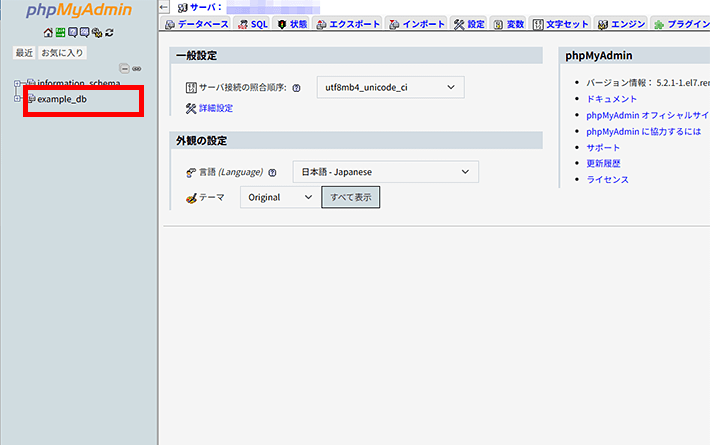The width and height of the screenshot is (710, 445).
Task: Open the 変数 tab
Action: point(509,24)
